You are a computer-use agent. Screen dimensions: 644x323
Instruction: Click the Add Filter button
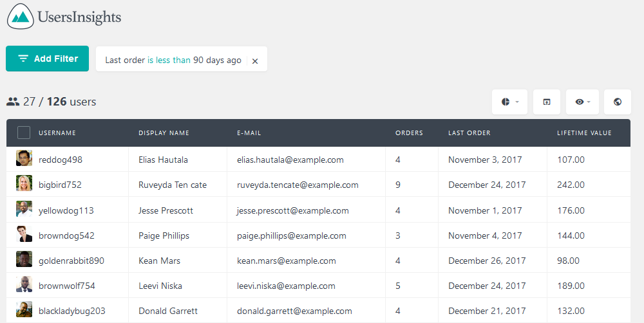point(47,59)
